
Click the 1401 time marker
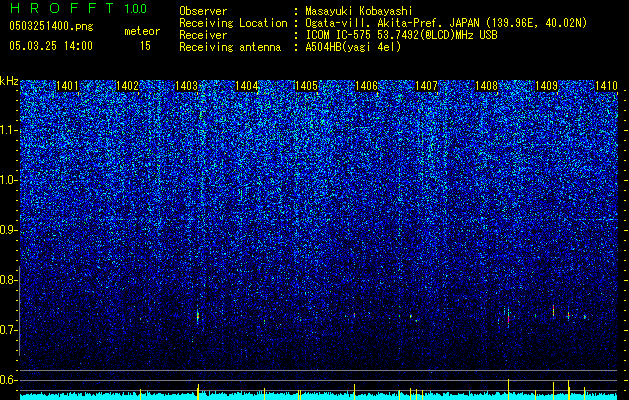point(67,86)
